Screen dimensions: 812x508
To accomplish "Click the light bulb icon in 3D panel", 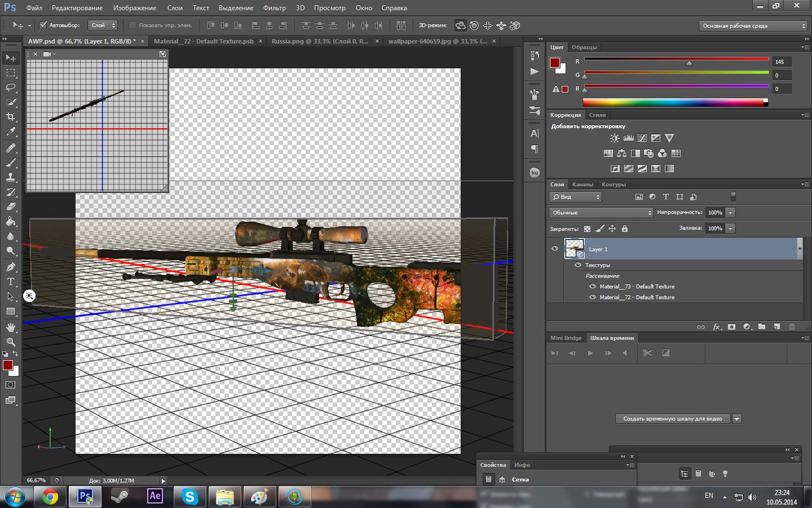I will point(725,473).
